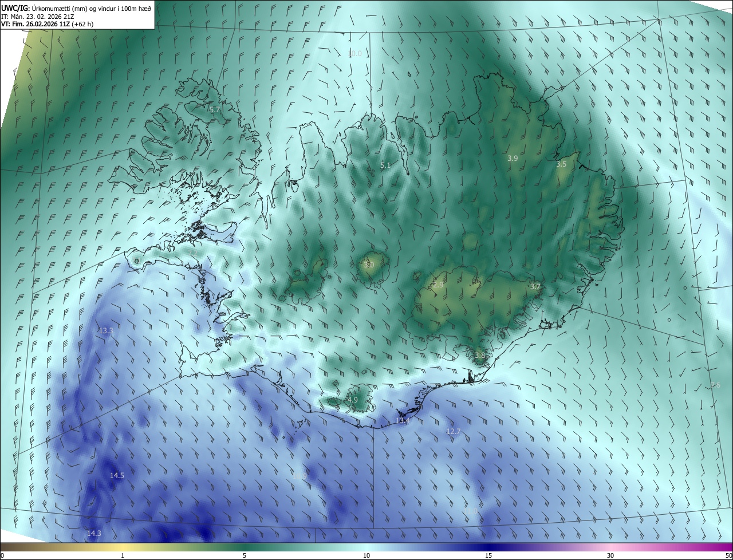Click the 4.9 value on the southern glacier
The image size is (733, 560).
[x=352, y=400]
